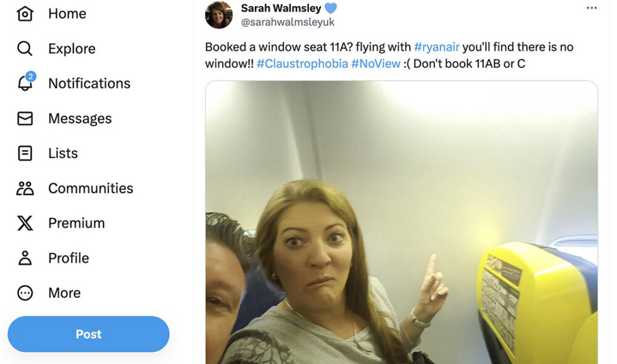The width and height of the screenshot is (617, 364).
Task: Select the Notifications menu label
Action: coord(89,83)
